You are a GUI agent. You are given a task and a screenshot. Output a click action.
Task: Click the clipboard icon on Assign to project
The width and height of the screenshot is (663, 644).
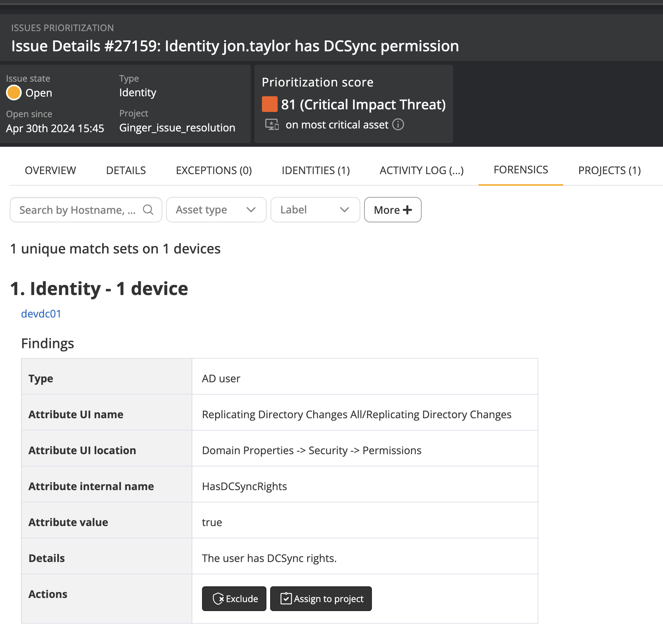pyautogui.click(x=286, y=599)
